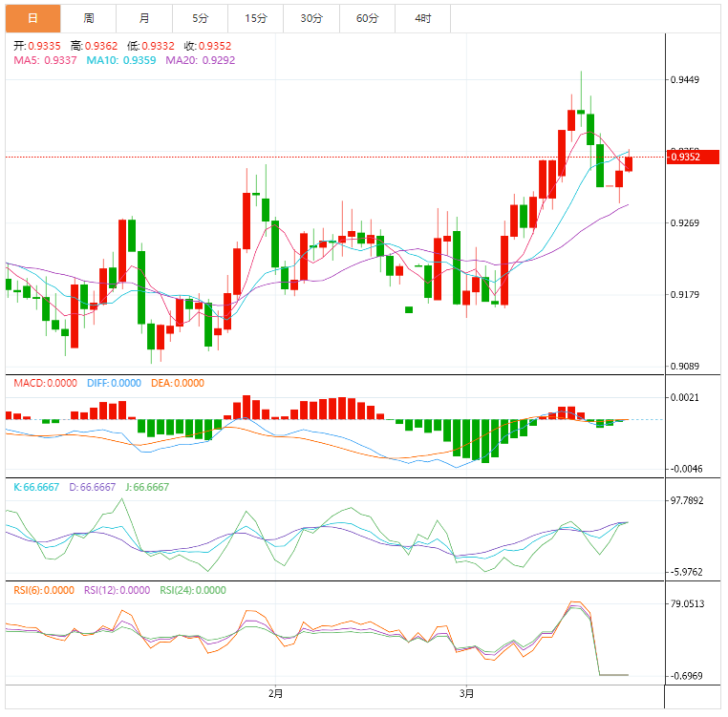
Task: Click the -5.9762 KDJ axis label
Action: pyautogui.click(x=686, y=572)
